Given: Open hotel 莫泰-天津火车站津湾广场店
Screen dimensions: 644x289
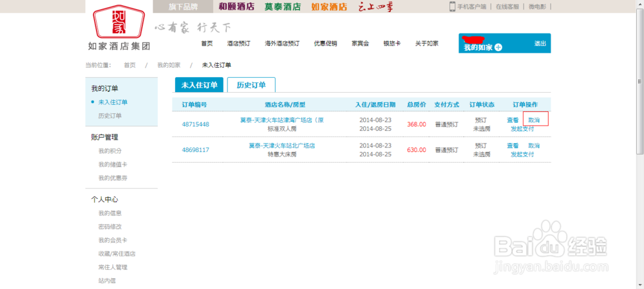Looking at the screenshot, I should [x=282, y=120].
